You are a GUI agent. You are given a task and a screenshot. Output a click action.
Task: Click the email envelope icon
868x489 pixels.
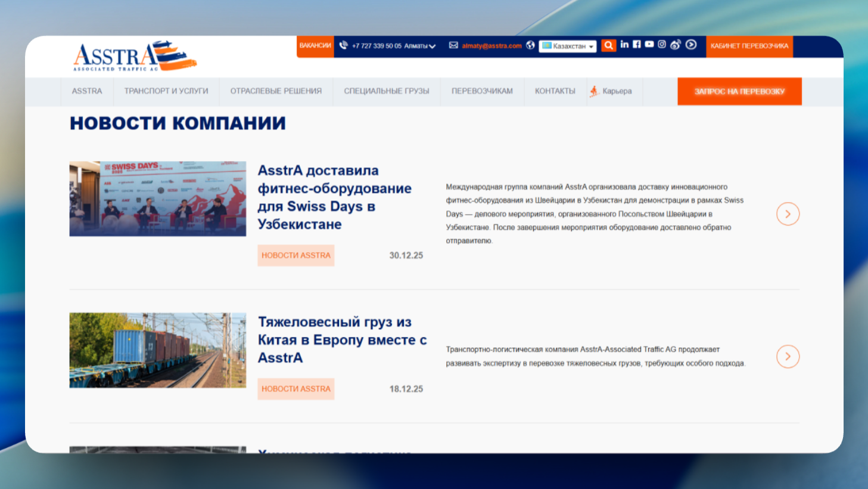coord(453,45)
